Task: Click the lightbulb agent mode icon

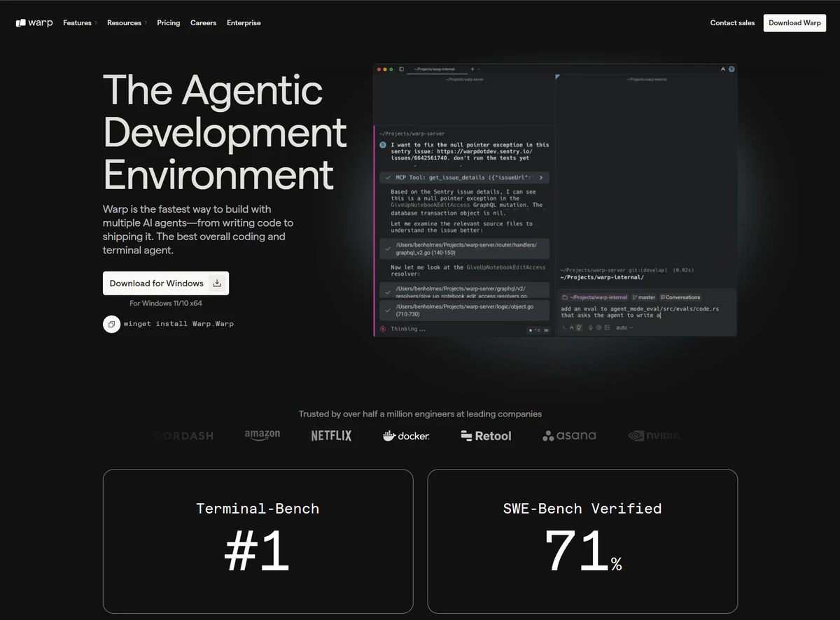Action: tap(579, 327)
